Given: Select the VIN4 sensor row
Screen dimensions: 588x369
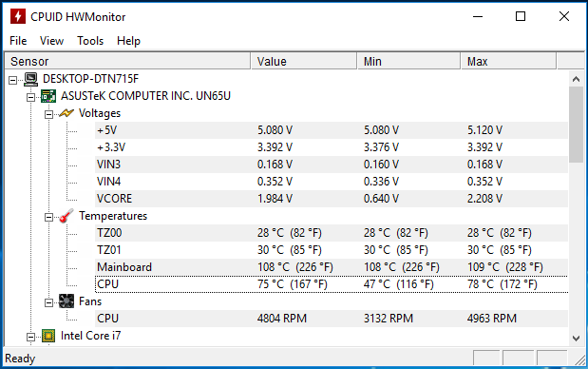Looking at the screenshot, I should [x=332, y=182].
